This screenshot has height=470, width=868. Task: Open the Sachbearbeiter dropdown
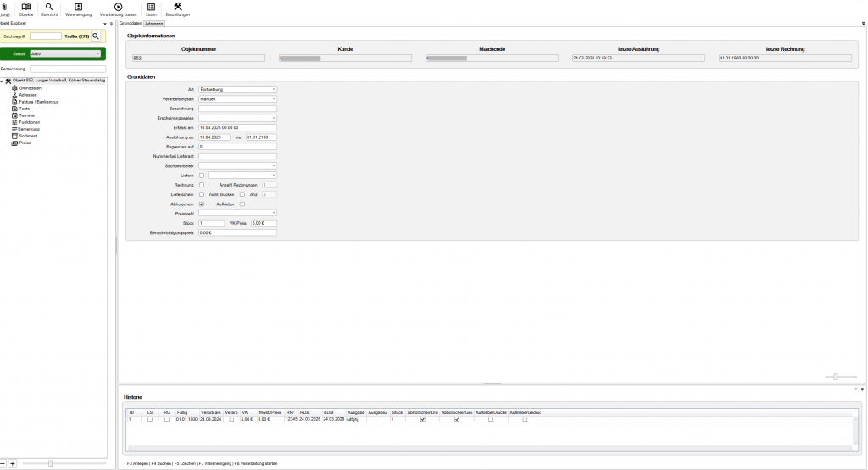point(237,165)
